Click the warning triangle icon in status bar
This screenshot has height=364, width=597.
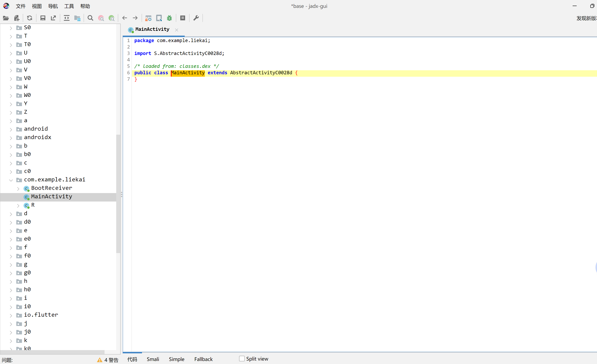tap(99, 360)
